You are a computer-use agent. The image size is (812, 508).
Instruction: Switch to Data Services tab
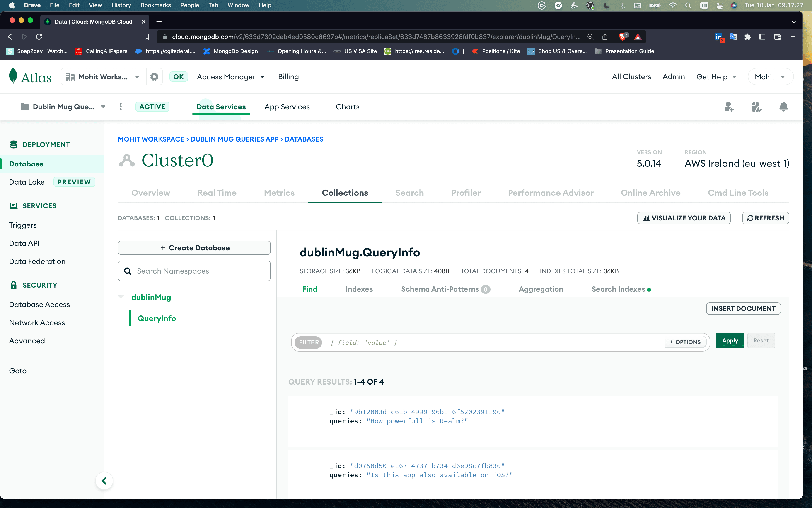[x=221, y=107]
